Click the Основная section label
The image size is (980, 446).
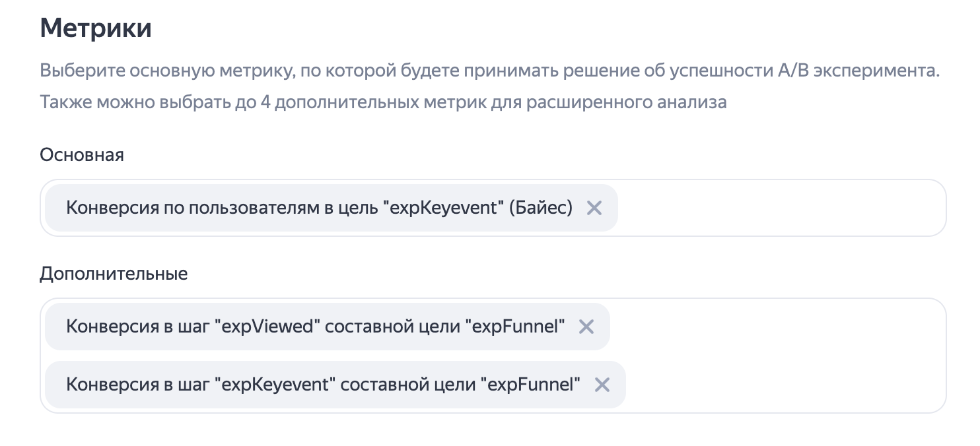81,155
